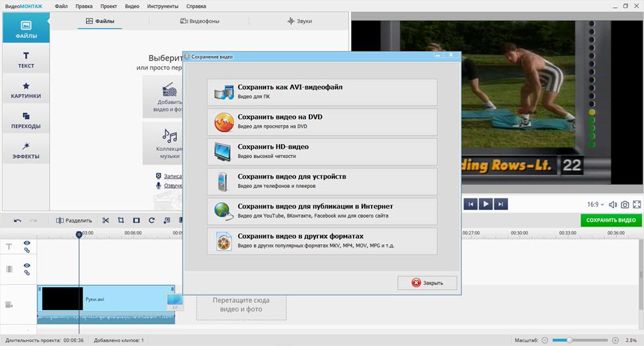Image resolution: width=644 pixels, height=346 pixels.
Task: Open the Картинки sidebar section
Action: (x=26, y=89)
